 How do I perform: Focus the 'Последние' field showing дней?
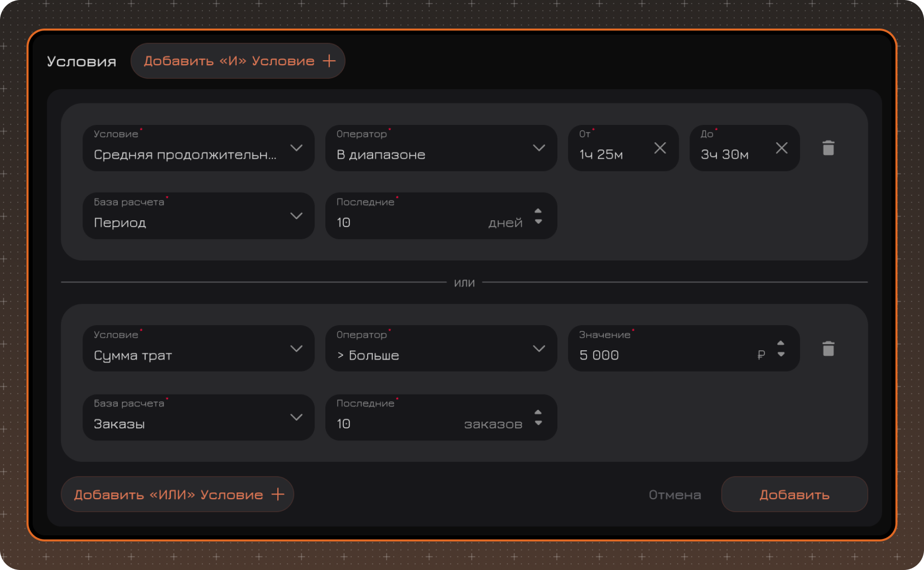(x=441, y=216)
